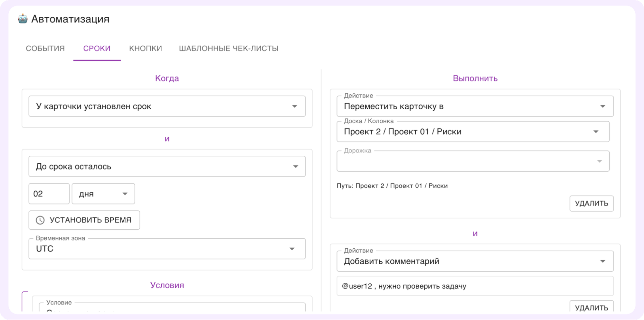Switch to the СОБЫТИЯ tab

45,48
